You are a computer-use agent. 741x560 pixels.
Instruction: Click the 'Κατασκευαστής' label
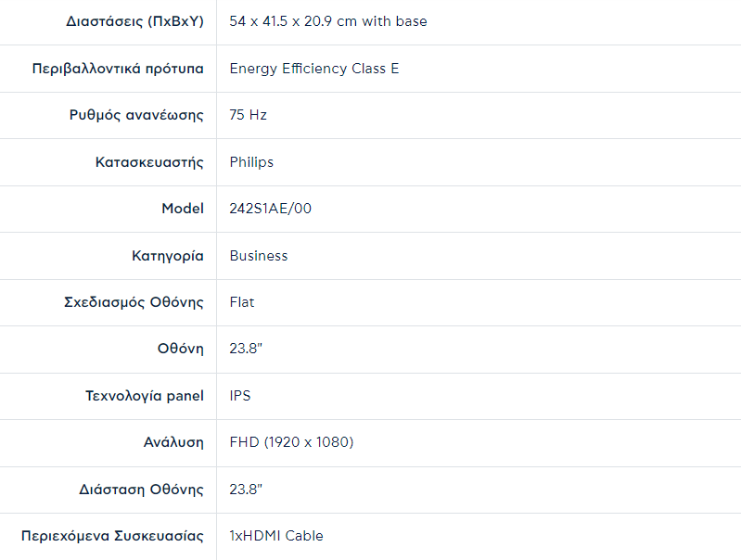pos(149,162)
